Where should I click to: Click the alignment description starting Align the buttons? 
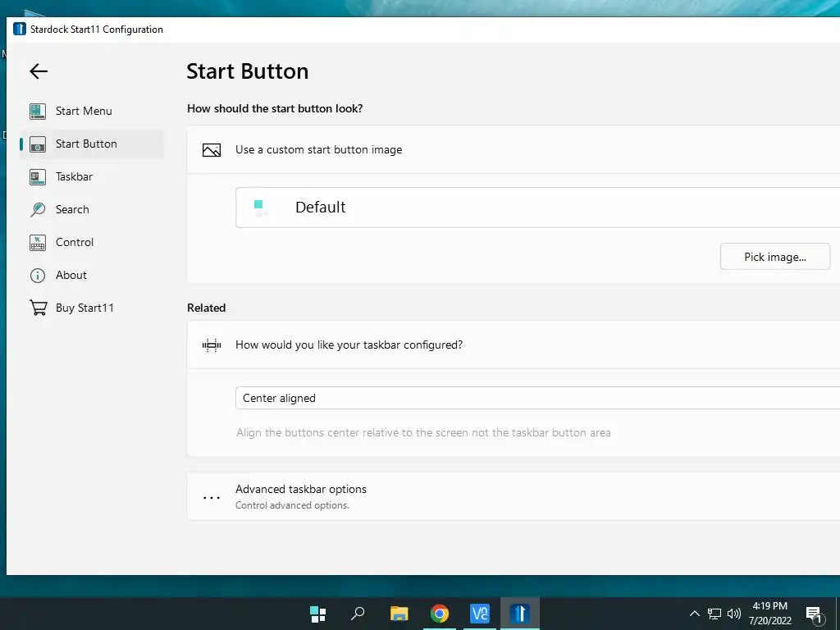(x=423, y=432)
